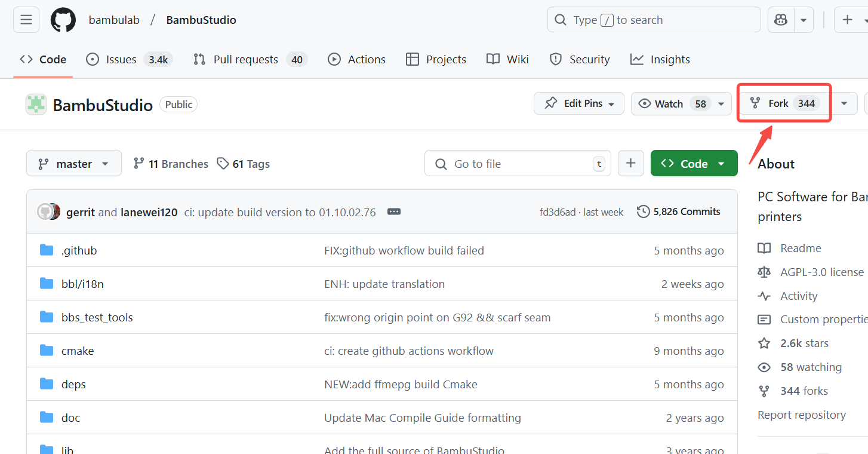This screenshot has height=454, width=868.
Task: Expand the Copilot dropdown arrow
Action: coord(804,20)
